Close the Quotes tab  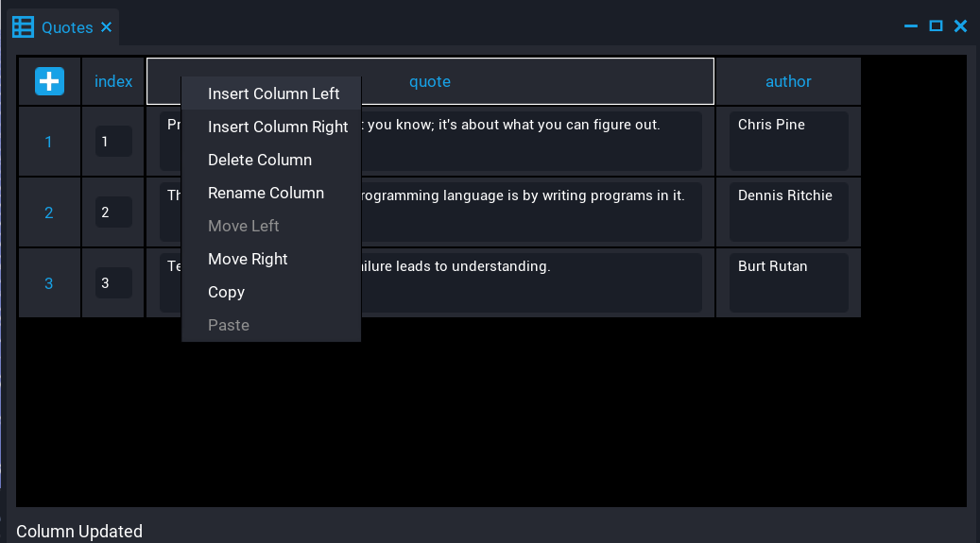click(107, 27)
